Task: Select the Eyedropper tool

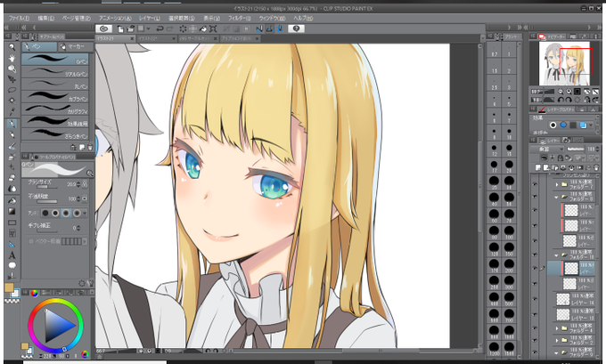Action: pos(12,112)
